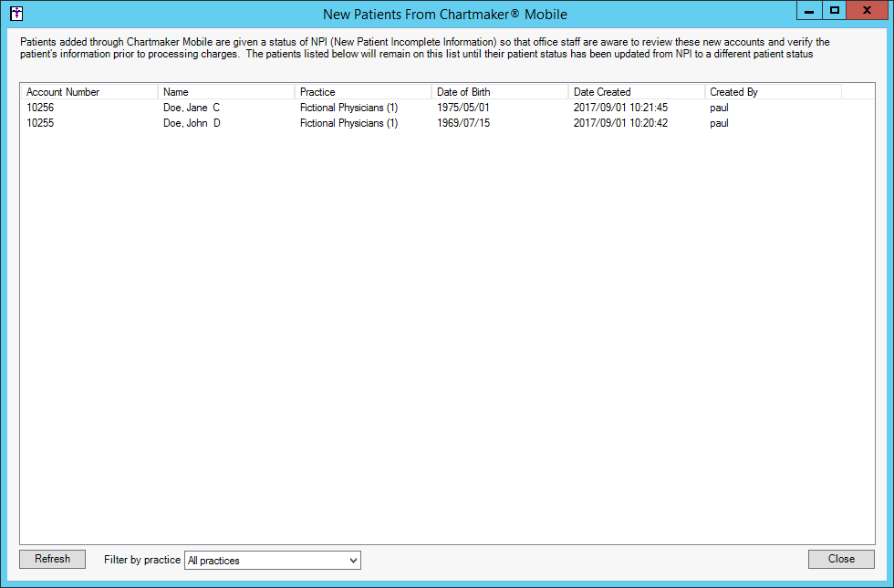Select patient Doe, John D
894x588 pixels.
(192, 123)
